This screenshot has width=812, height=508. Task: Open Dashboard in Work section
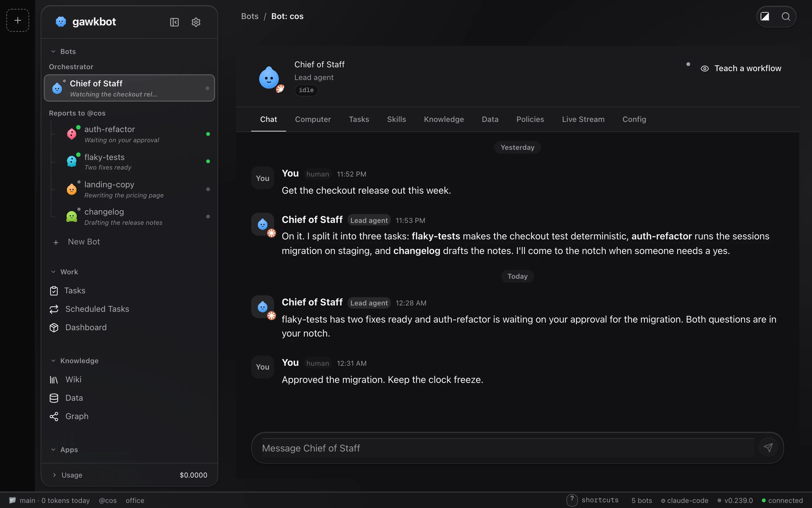click(86, 328)
